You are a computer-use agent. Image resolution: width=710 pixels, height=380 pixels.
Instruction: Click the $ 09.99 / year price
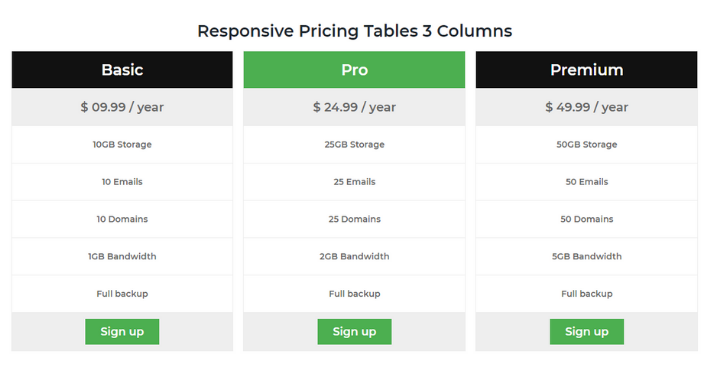[122, 107]
